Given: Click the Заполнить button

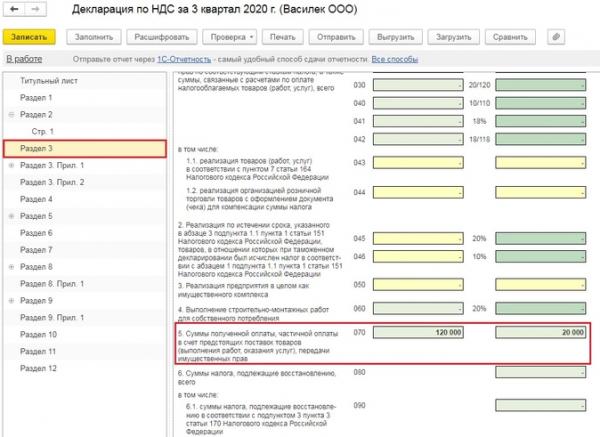Looking at the screenshot, I should click(94, 37).
